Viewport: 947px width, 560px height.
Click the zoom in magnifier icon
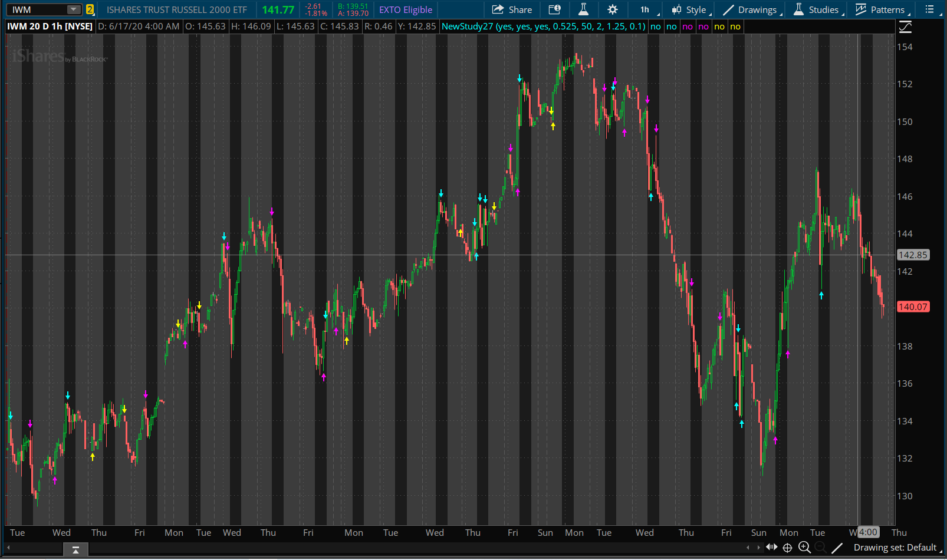804,548
